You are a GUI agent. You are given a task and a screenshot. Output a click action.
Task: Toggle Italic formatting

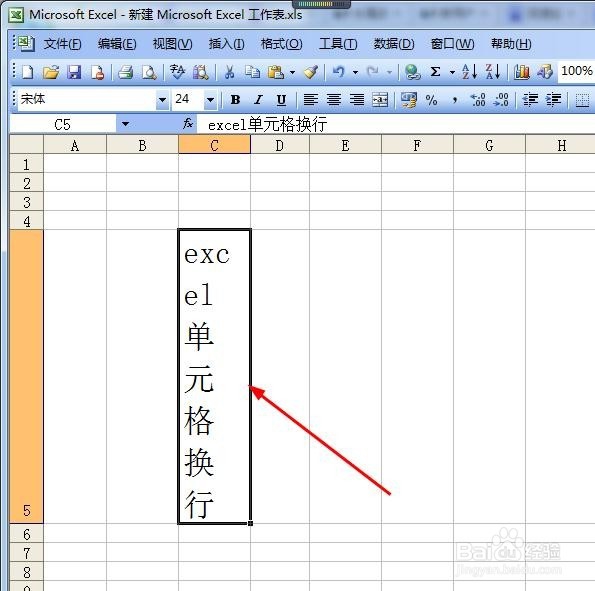(x=258, y=100)
